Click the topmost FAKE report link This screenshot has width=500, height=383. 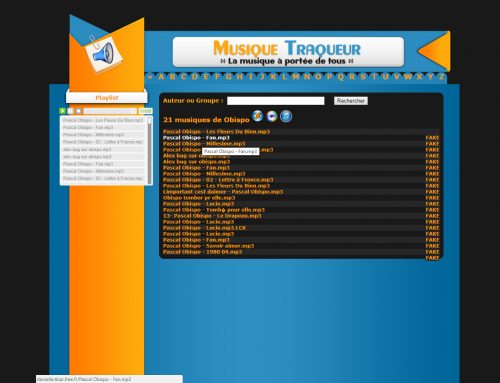[x=432, y=138]
